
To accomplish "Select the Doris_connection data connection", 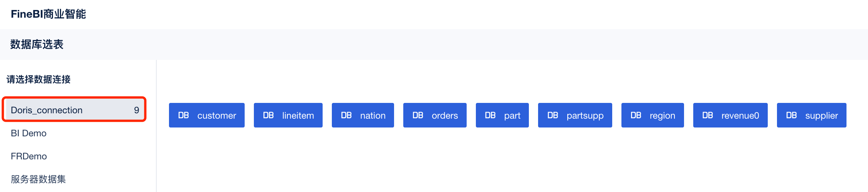I will point(47,110).
